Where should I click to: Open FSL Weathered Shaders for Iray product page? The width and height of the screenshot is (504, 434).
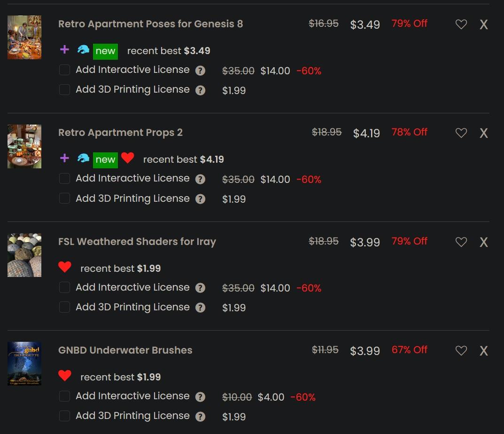point(137,242)
